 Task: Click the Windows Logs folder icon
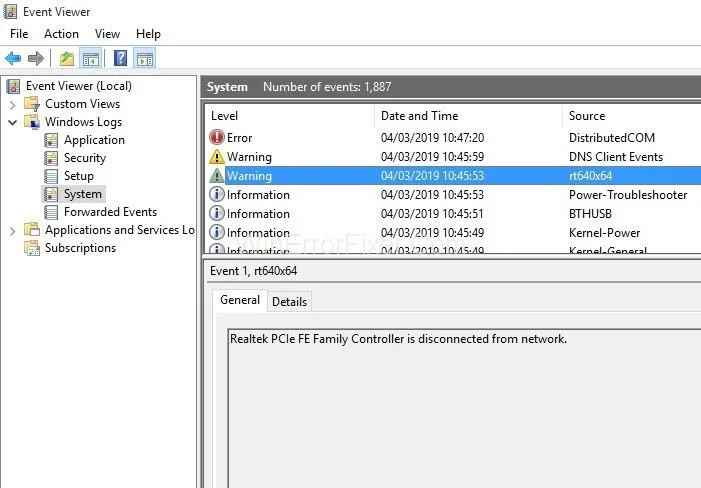(32, 122)
